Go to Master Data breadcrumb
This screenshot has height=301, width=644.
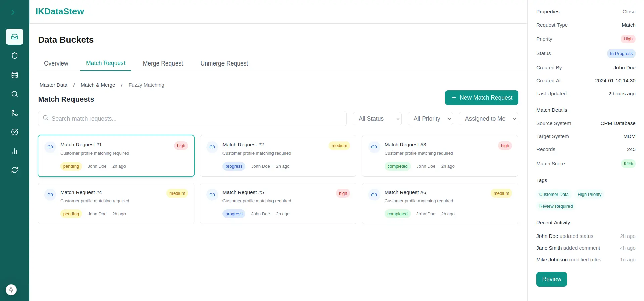53,85
